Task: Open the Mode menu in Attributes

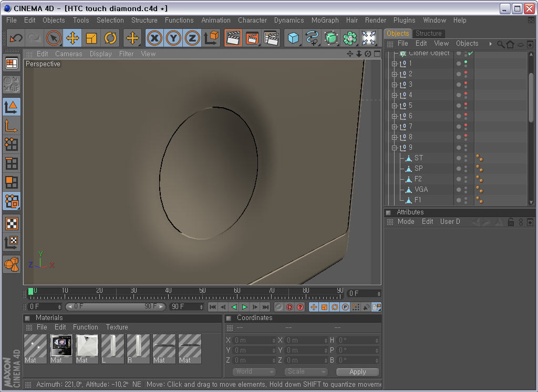Action: click(406, 222)
